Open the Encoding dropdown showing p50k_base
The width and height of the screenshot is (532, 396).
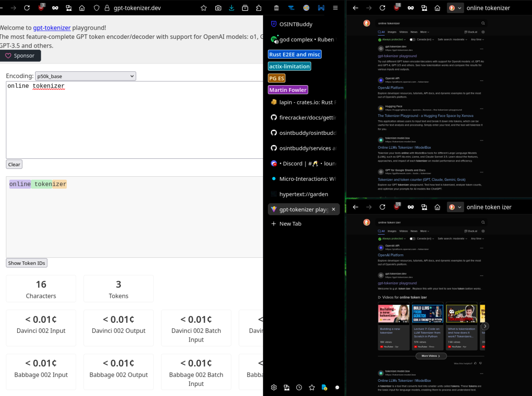86,76
